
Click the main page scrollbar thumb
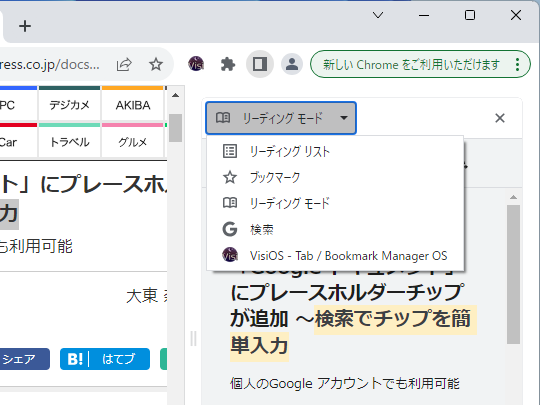pos(175,128)
